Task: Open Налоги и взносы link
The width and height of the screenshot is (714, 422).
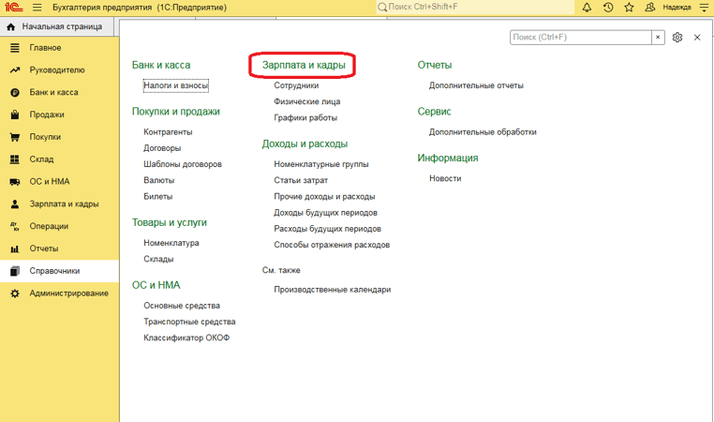Action: click(175, 86)
